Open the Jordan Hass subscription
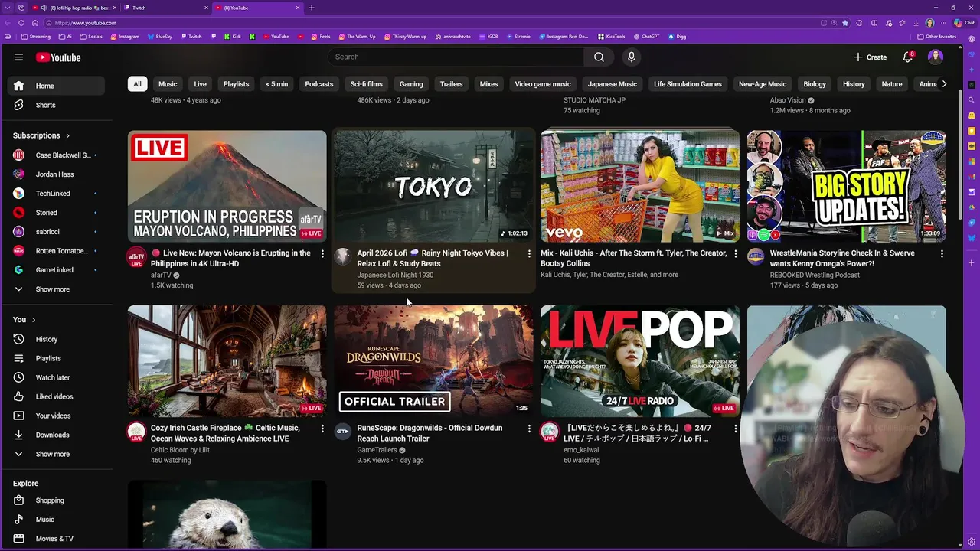 [57, 174]
